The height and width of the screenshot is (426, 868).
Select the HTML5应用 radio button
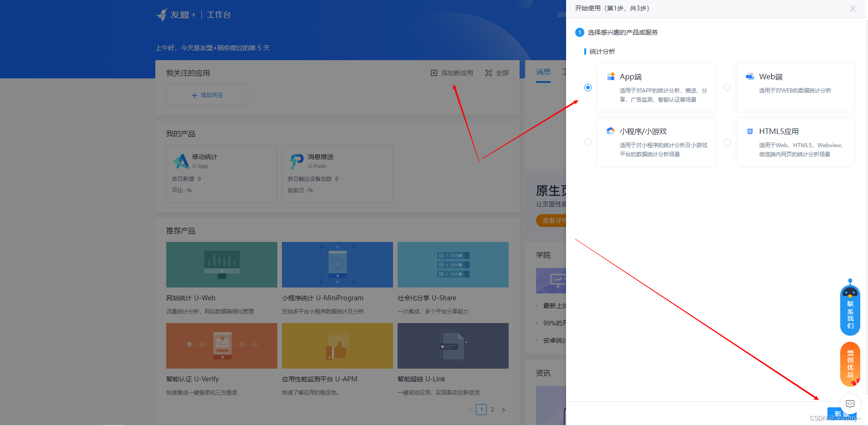click(x=727, y=142)
